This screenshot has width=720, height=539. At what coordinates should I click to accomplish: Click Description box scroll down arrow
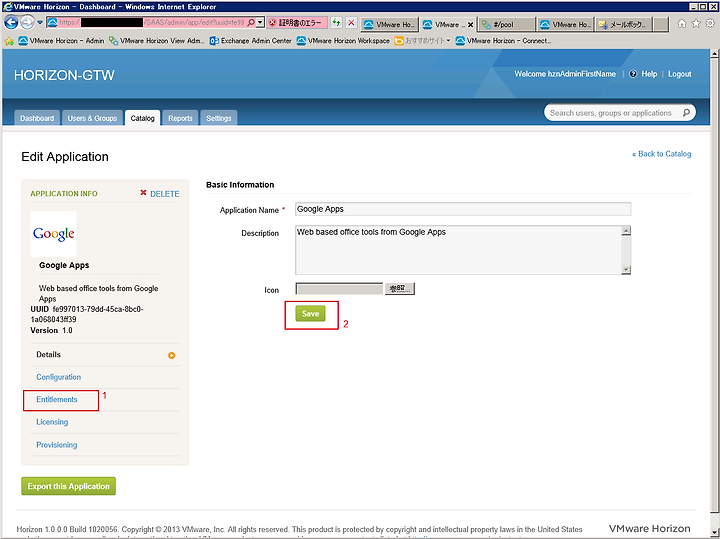point(626,270)
